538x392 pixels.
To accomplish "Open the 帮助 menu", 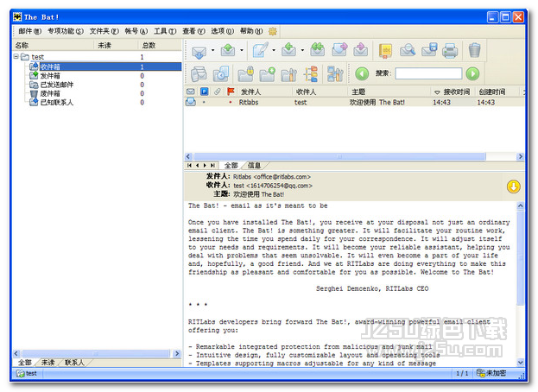I will (x=251, y=31).
